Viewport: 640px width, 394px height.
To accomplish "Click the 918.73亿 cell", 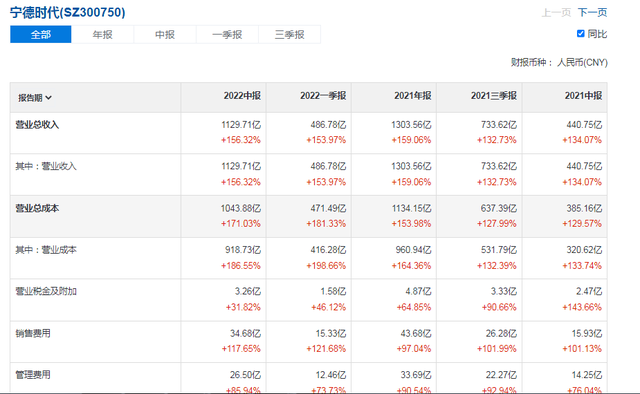I will click(243, 250).
